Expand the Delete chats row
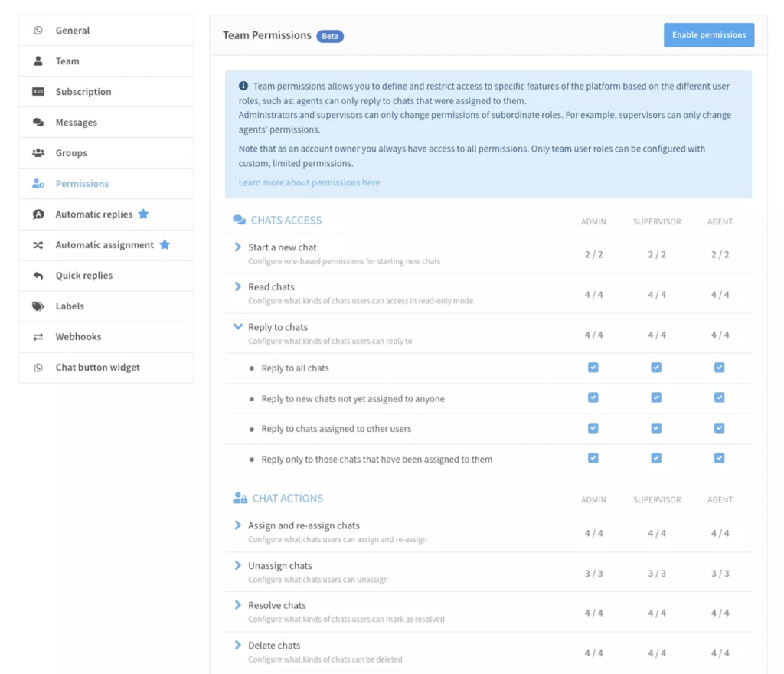The height and width of the screenshot is (674, 784). tap(238, 646)
